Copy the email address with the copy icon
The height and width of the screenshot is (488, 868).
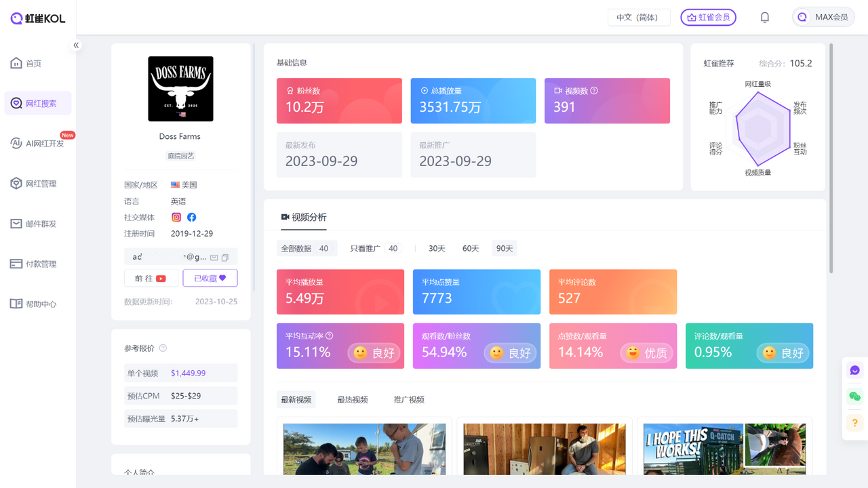(x=225, y=258)
